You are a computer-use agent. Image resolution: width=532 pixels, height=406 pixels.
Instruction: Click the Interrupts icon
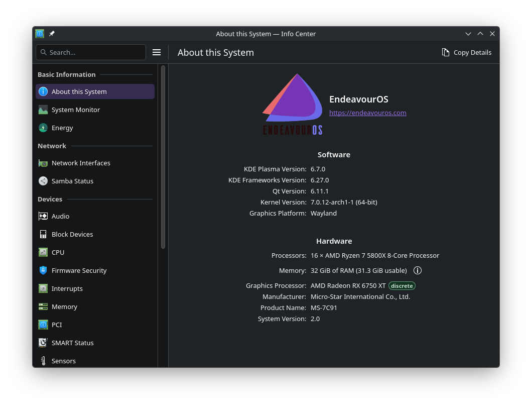pyautogui.click(x=43, y=288)
